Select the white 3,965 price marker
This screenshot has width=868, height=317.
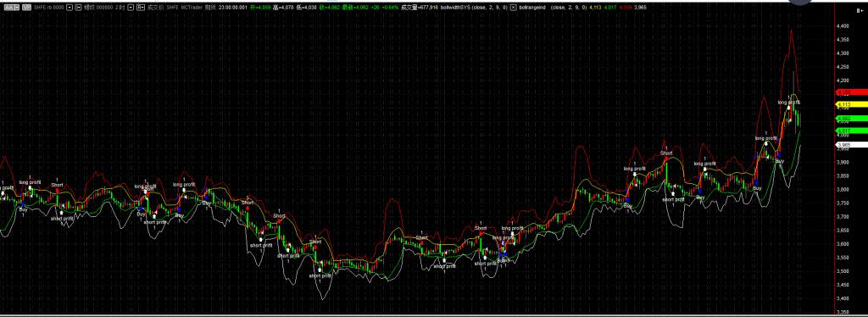(851, 145)
